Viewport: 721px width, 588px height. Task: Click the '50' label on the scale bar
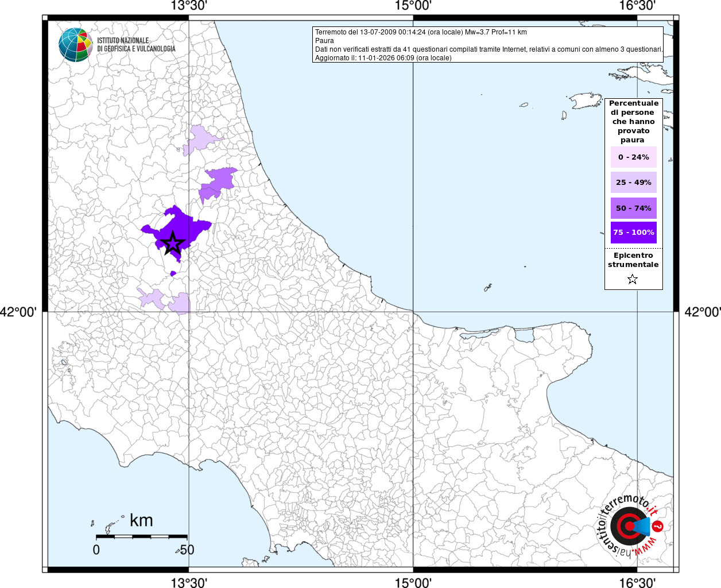187,550
